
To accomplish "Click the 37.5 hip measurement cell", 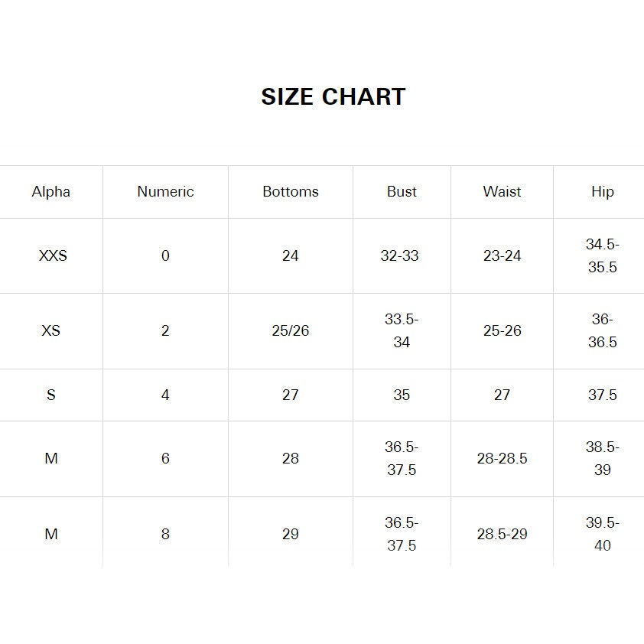I will [602, 395].
